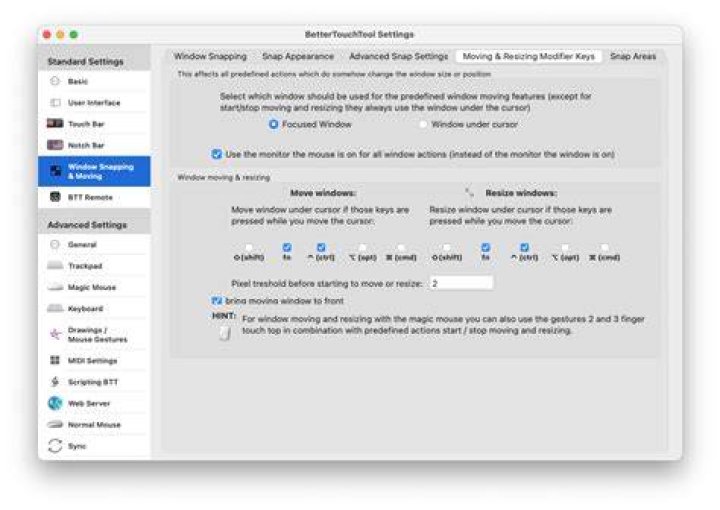Open Keyboard advanced settings
Image resolution: width=720 pixels, height=510 pixels.
coord(95,308)
